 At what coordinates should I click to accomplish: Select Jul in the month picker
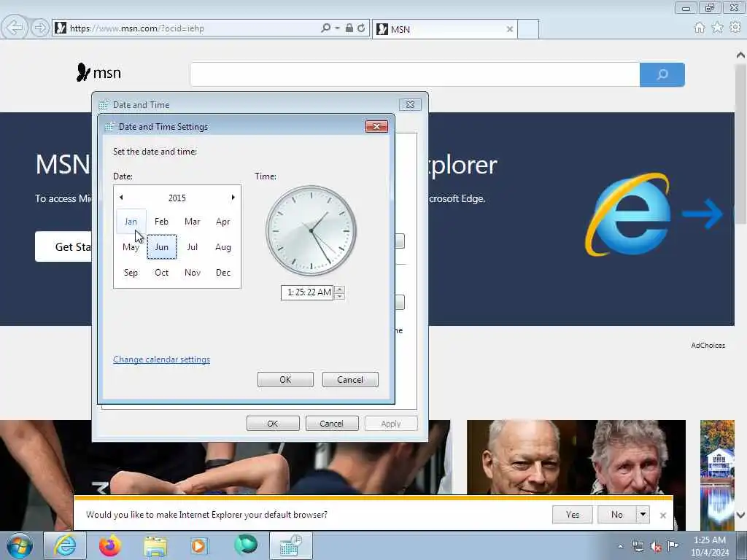[193, 246]
